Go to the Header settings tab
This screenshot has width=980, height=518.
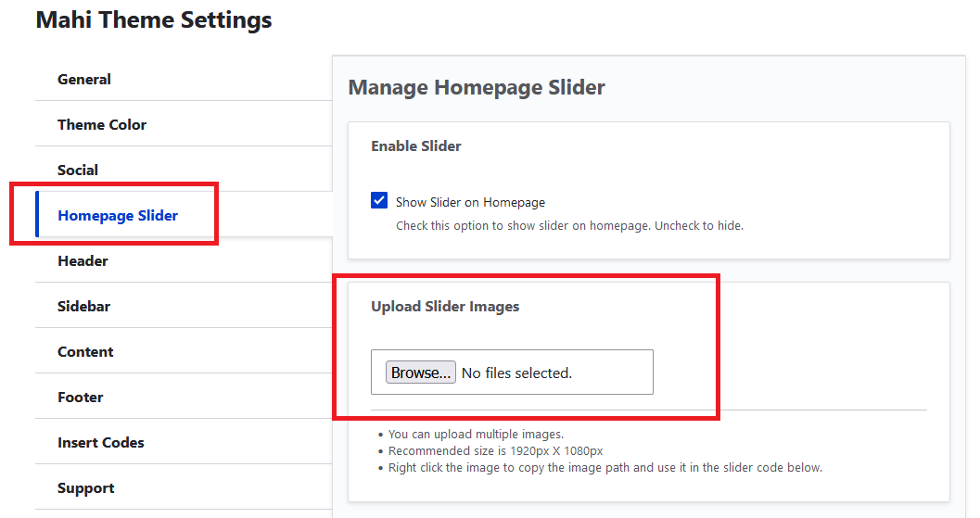pyautogui.click(x=83, y=261)
